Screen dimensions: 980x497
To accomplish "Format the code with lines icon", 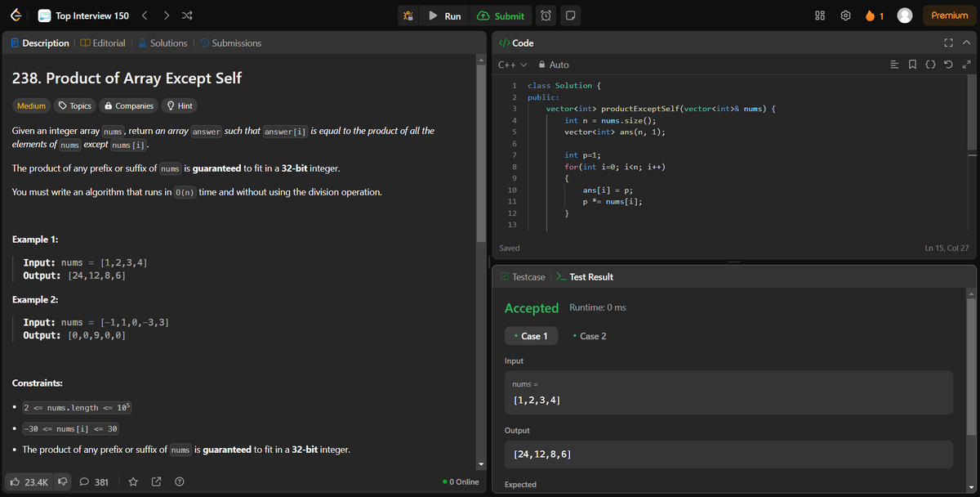I will [x=894, y=65].
